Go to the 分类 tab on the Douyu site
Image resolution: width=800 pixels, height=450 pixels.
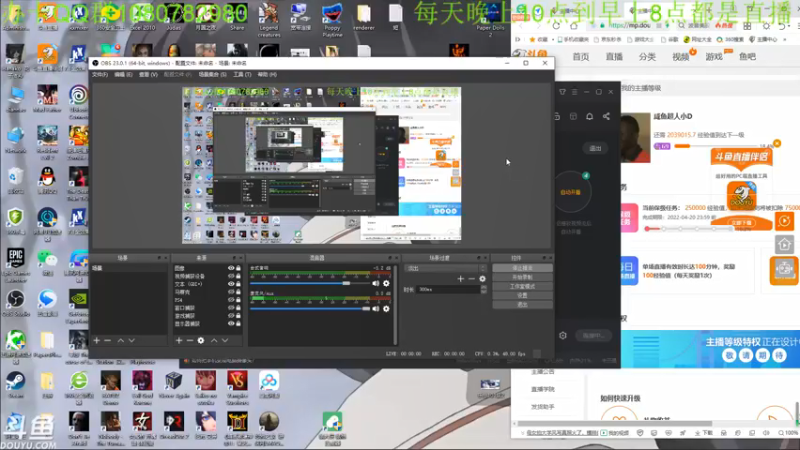point(647,57)
